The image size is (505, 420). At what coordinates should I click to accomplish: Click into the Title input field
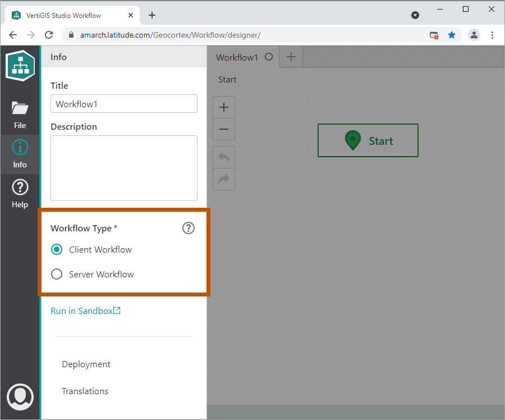(123, 104)
